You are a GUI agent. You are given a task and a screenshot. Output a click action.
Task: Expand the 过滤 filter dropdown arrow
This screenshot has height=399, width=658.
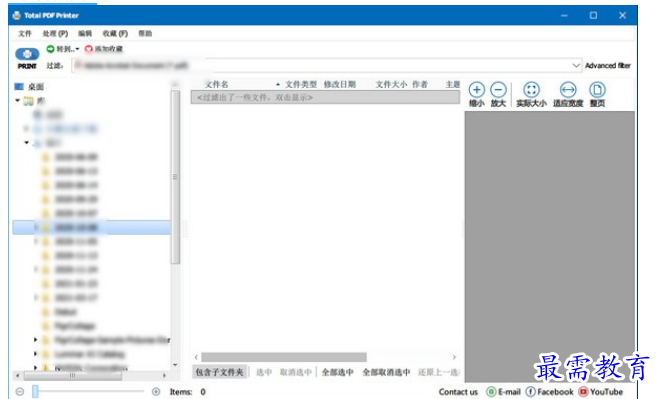(x=576, y=65)
